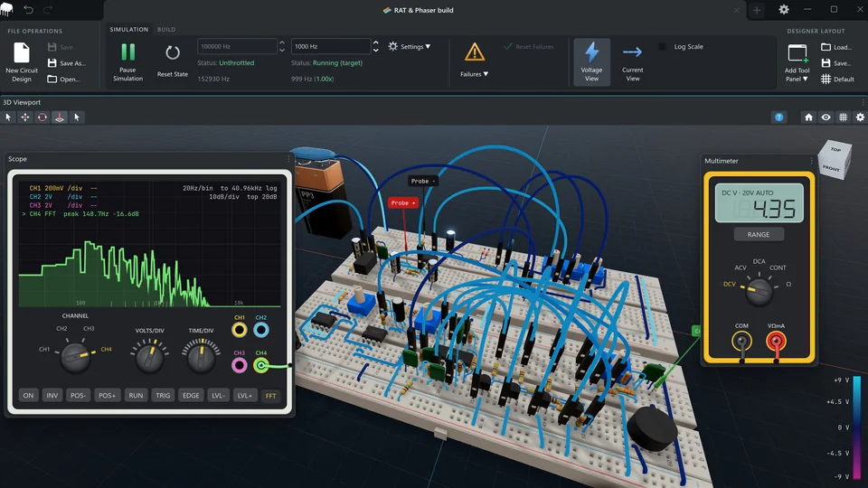
Task: Click the multimeter mode selector dial
Action: pos(759,290)
